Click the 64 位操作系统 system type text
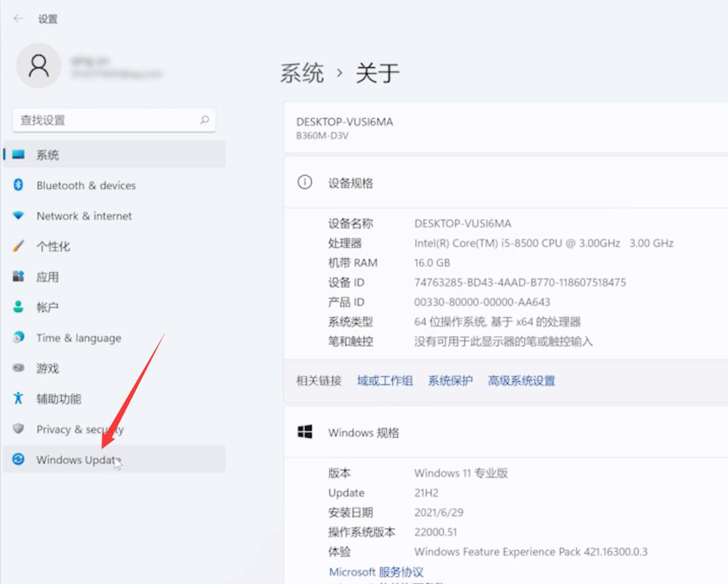Screen dimensions: 728x584 [497, 322]
